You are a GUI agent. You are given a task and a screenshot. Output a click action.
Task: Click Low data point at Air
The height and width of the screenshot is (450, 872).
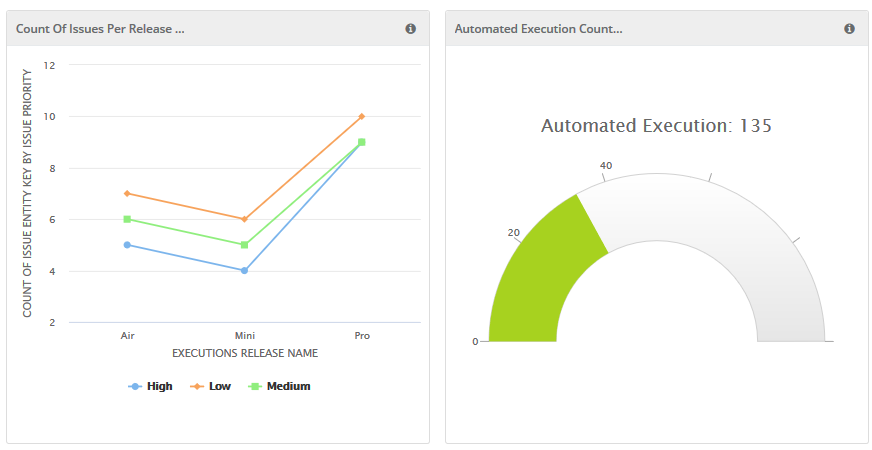pos(127,194)
